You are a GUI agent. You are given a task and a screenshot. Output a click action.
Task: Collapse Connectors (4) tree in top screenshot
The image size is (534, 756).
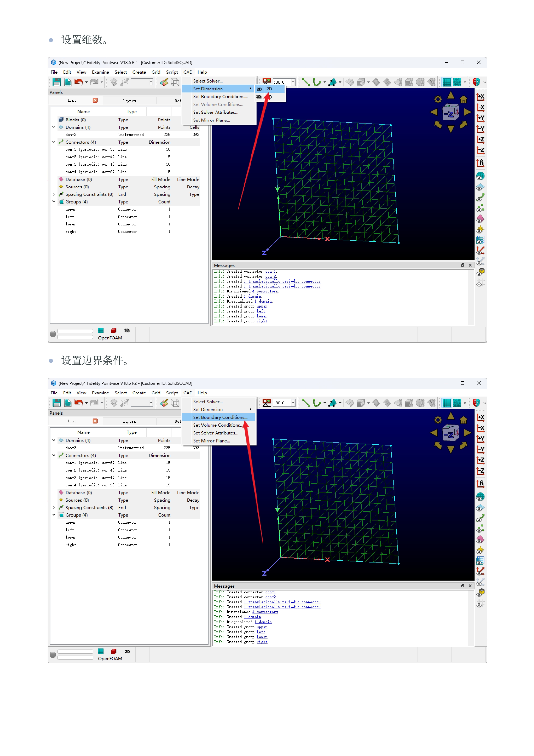[54, 142]
